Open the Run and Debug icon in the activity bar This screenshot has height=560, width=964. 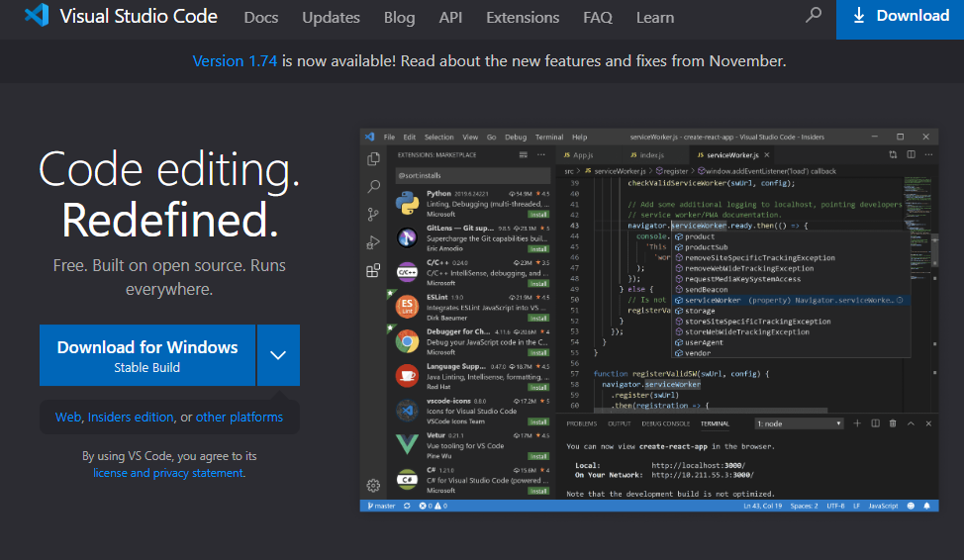[x=373, y=242]
